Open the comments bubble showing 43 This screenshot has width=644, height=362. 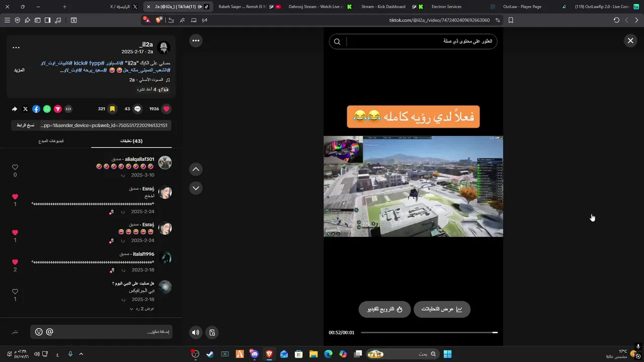tap(137, 109)
